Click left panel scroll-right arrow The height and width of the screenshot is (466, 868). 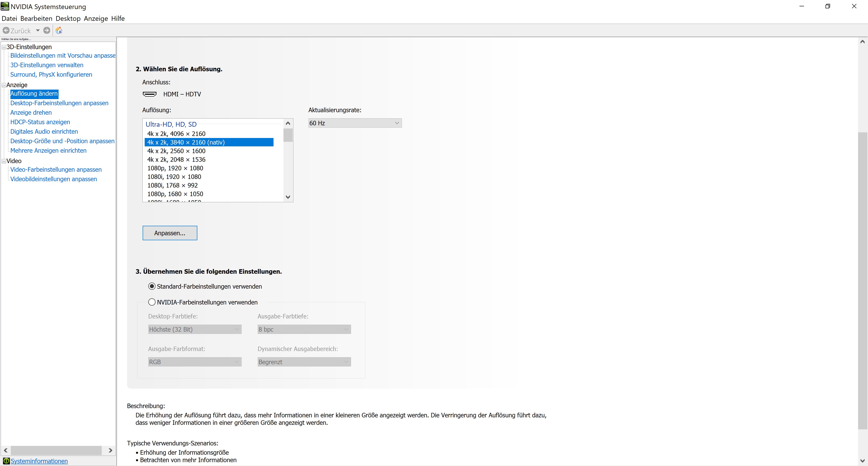click(110, 450)
